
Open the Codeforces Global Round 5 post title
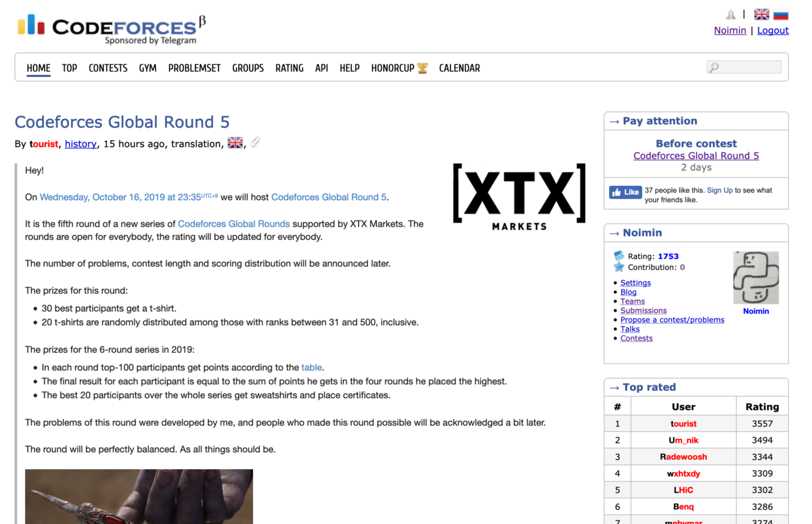point(122,122)
